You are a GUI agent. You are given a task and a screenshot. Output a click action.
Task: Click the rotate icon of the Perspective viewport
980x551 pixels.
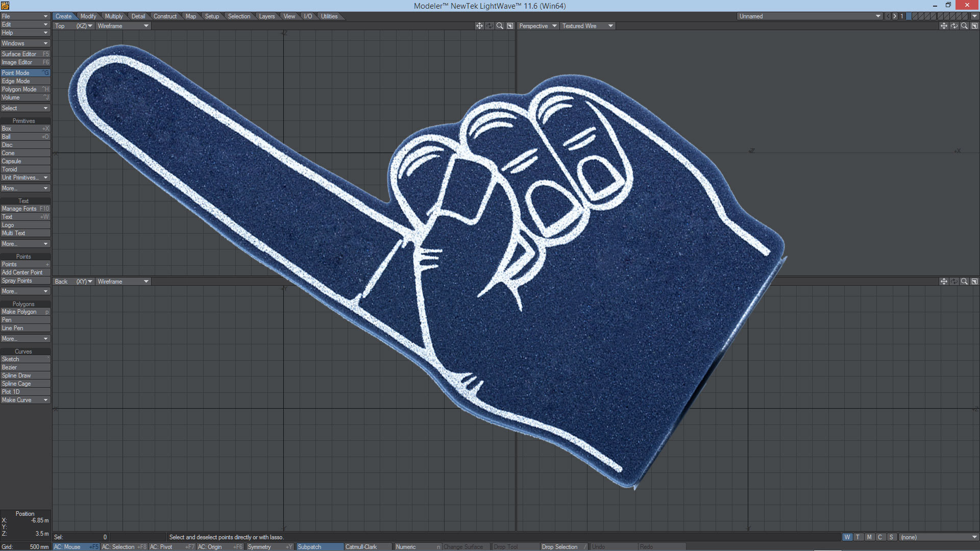point(954,26)
